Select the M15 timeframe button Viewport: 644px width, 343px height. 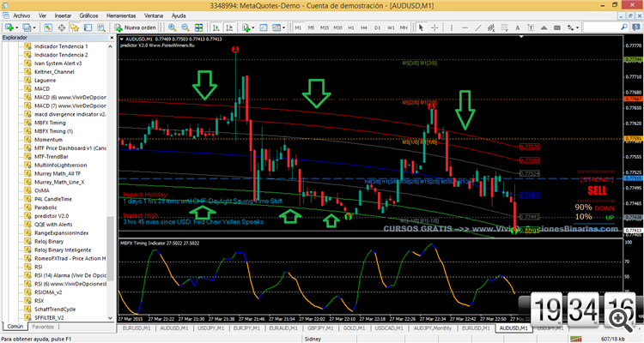click(x=325, y=27)
